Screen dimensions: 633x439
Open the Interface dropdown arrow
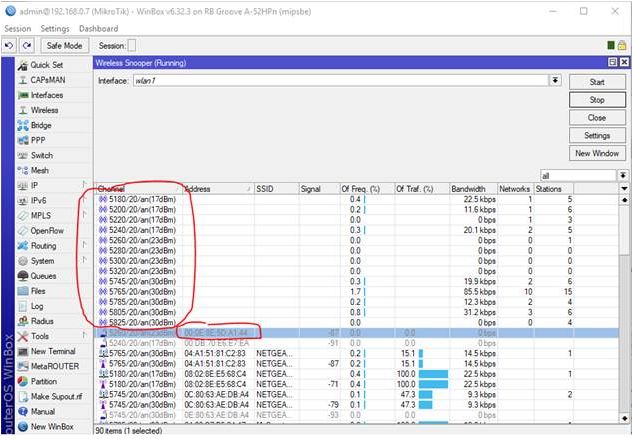pos(555,80)
